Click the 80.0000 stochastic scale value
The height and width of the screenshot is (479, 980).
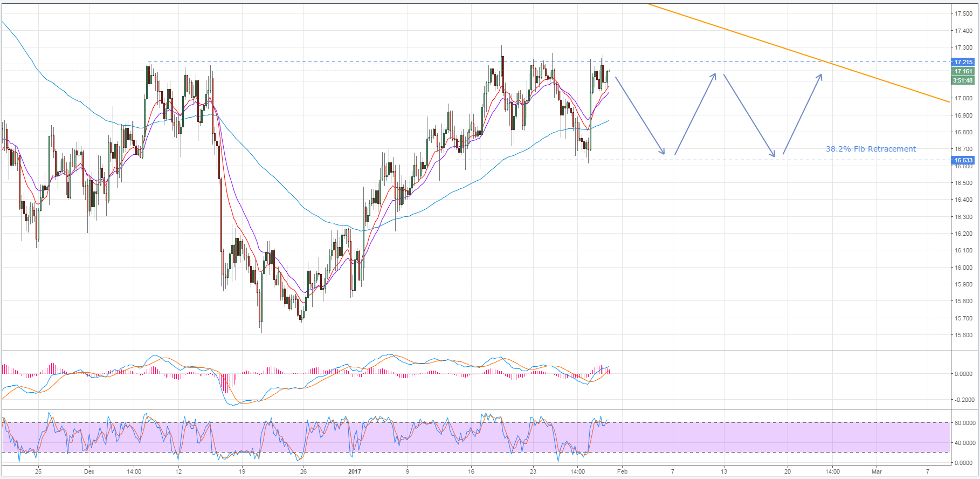tap(964, 423)
